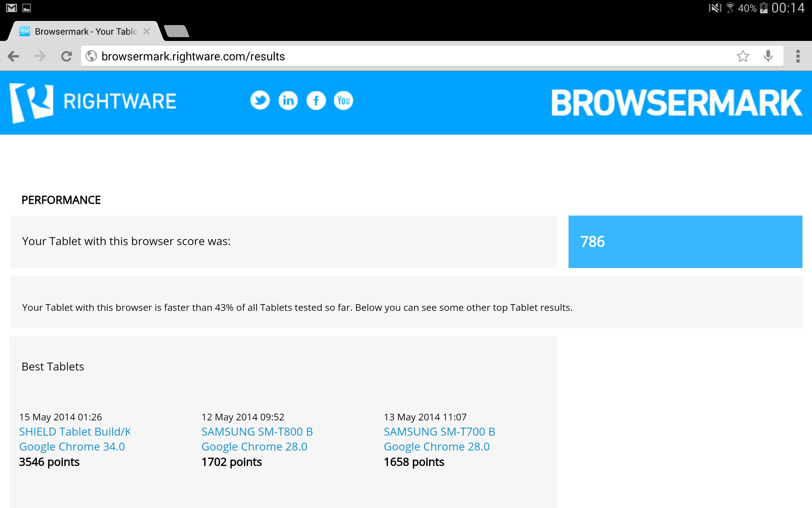Reload the Browsermark results page
The width and height of the screenshot is (812, 508).
pyautogui.click(x=66, y=56)
